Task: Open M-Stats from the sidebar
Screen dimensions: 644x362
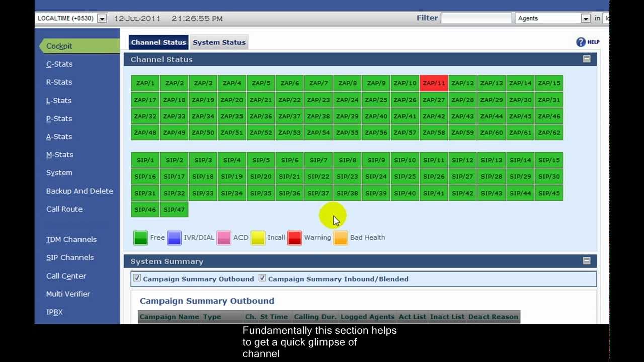Action: tap(60, 154)
